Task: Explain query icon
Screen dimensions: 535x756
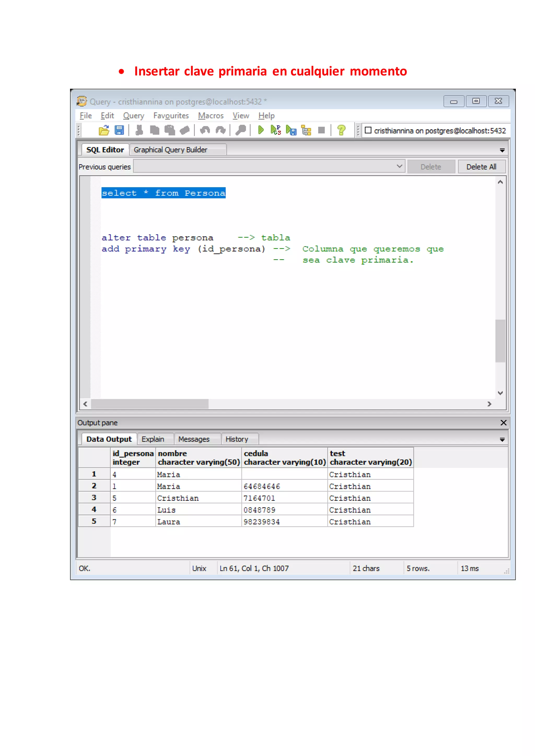Action: pyautogui.click(x=306, y=130)
